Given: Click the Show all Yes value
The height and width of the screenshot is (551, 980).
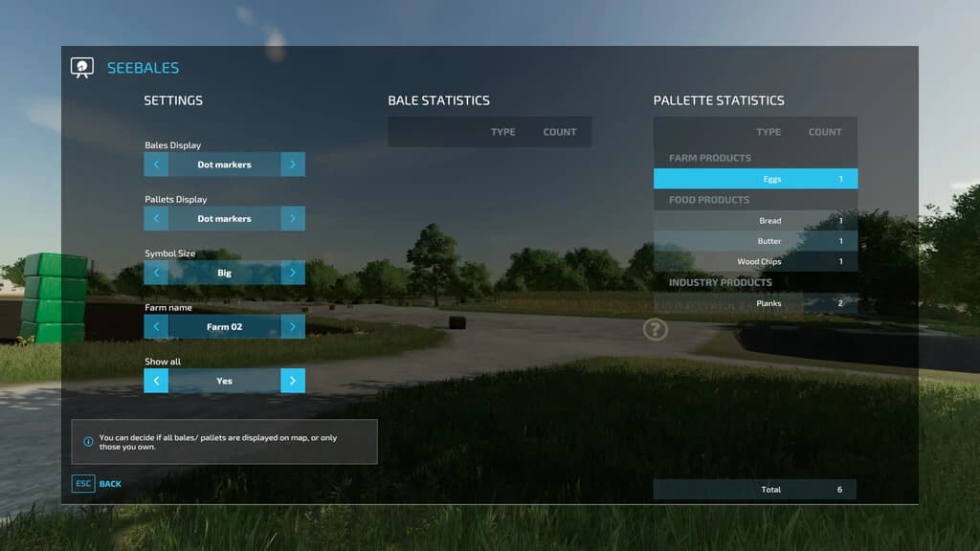Looking at the screenshot, I should [x=224, y=381].
